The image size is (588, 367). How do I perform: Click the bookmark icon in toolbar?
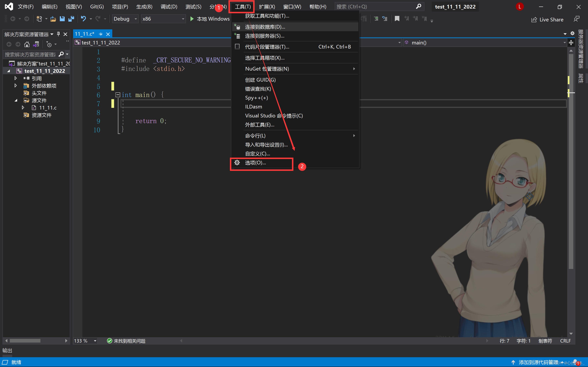[397, 19]
